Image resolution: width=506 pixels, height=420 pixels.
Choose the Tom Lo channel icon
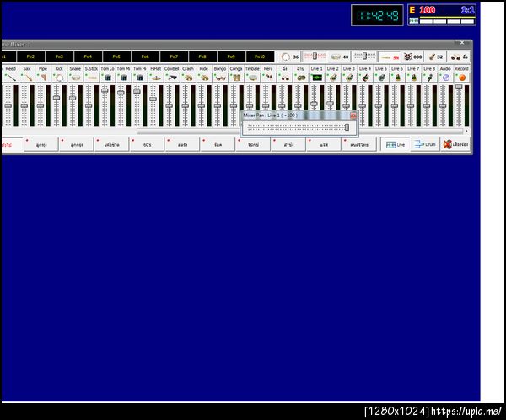coord(107,78)
